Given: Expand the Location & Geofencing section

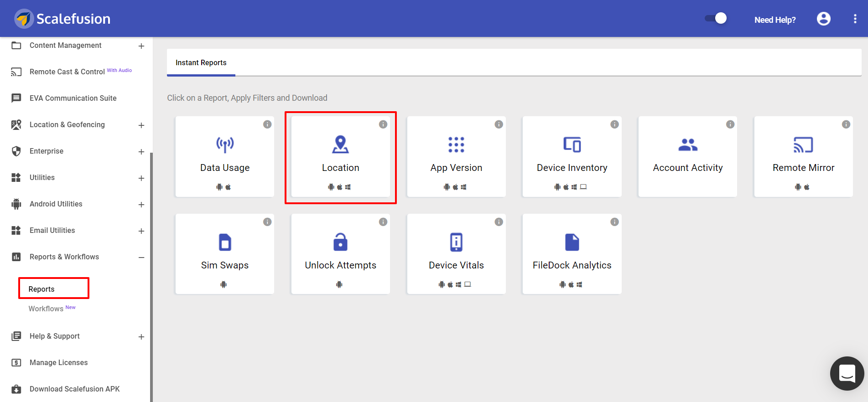Looking at the screenshot, I should tap(141, 125).
